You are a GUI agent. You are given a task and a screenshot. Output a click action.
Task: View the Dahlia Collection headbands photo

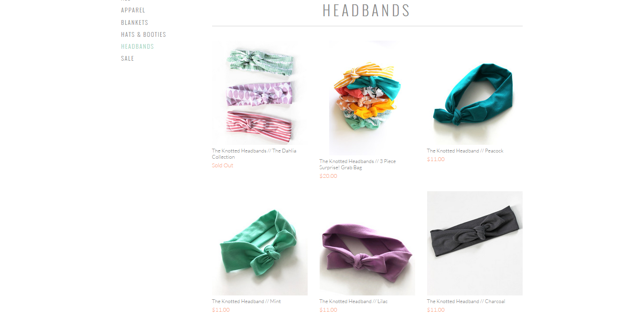pyautogui.click(x=260, y=93)
